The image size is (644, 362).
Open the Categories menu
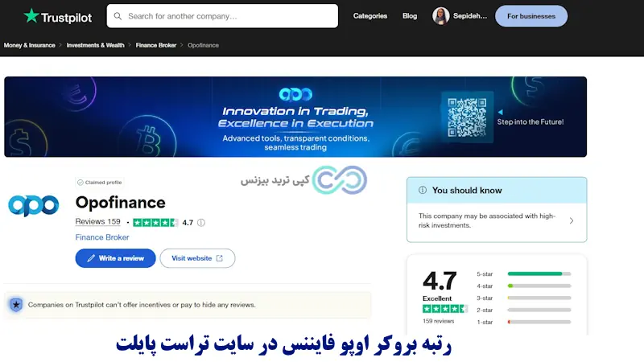coord(369,16)
